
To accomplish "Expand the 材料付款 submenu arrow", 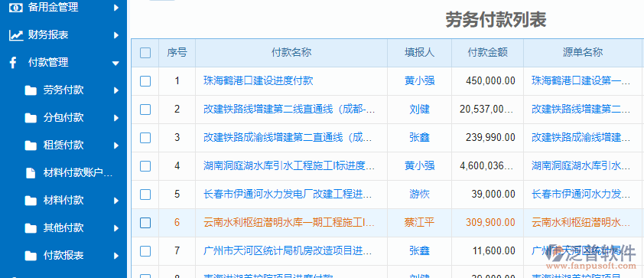I will (116, 201).
